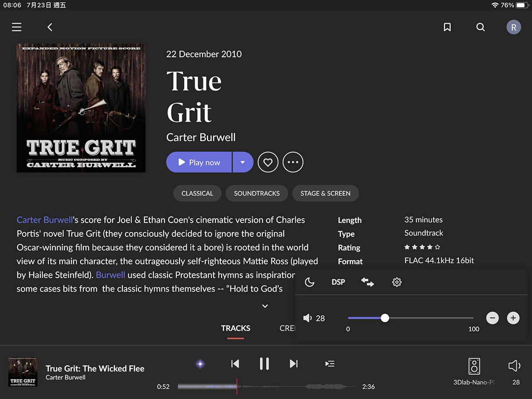Open the profile avatar R

(514, 27)
